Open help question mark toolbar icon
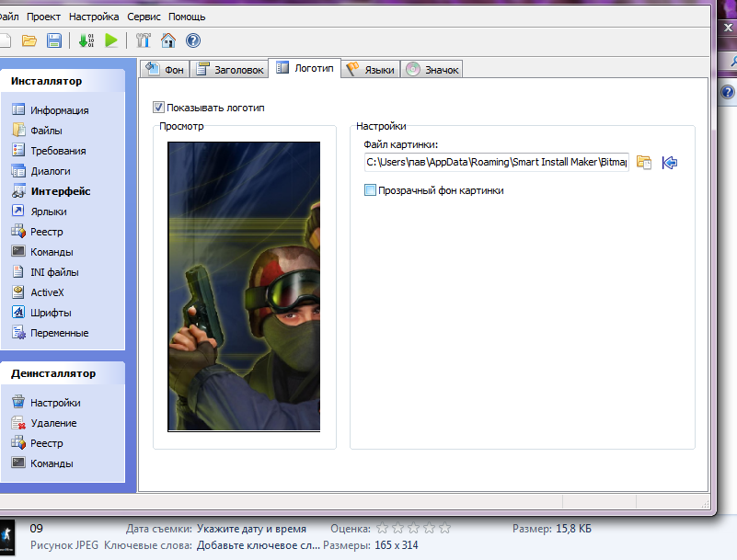Image resolution: width=737 pixels, height=560 pixels. tap(193, 40)
